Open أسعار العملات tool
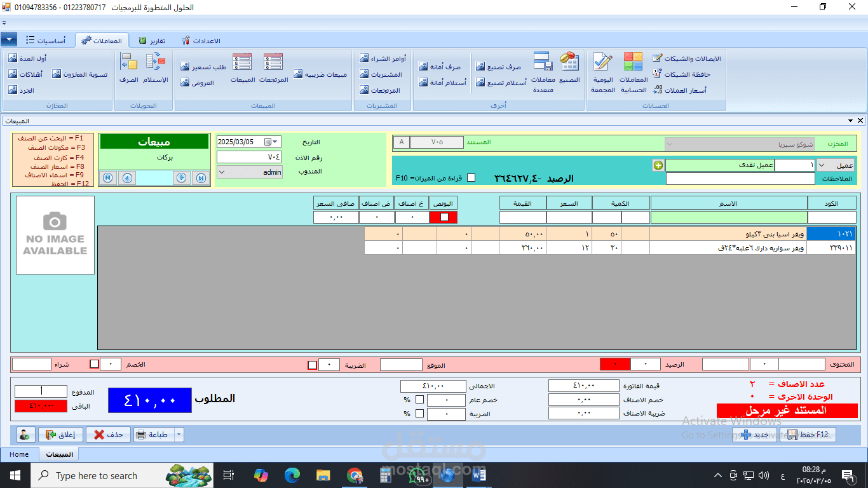 click(x=680, y=90)
